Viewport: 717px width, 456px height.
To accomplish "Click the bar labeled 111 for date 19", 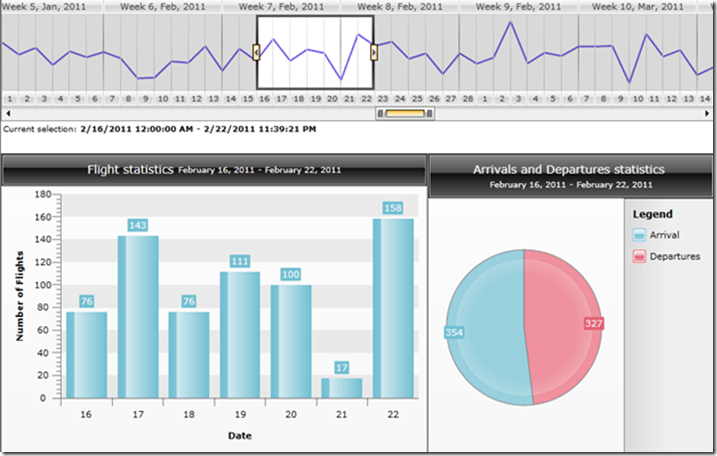I will tap(240, 335).
